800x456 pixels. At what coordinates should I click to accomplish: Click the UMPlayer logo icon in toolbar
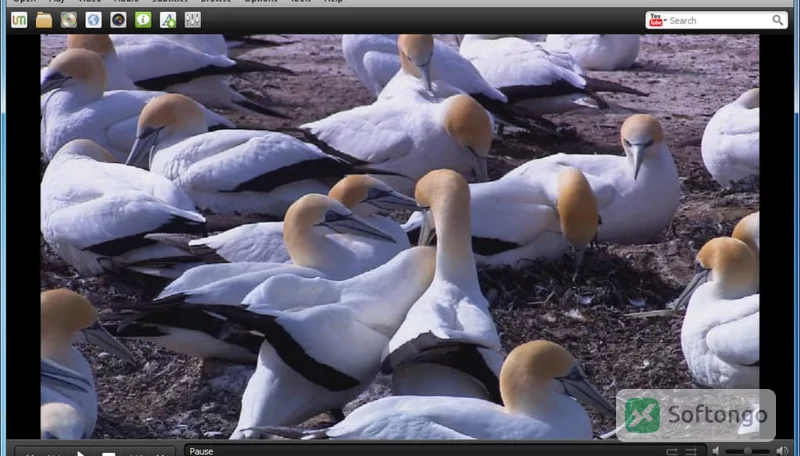click(x=19, y=20)
